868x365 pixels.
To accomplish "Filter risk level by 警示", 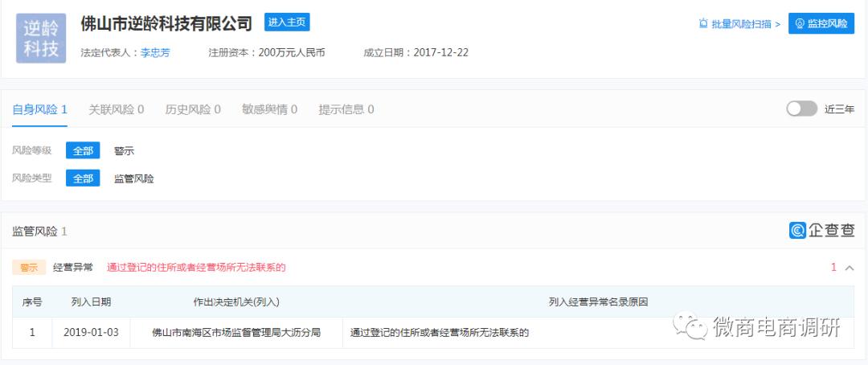I will pyautogui.click(x=124, y=150).
